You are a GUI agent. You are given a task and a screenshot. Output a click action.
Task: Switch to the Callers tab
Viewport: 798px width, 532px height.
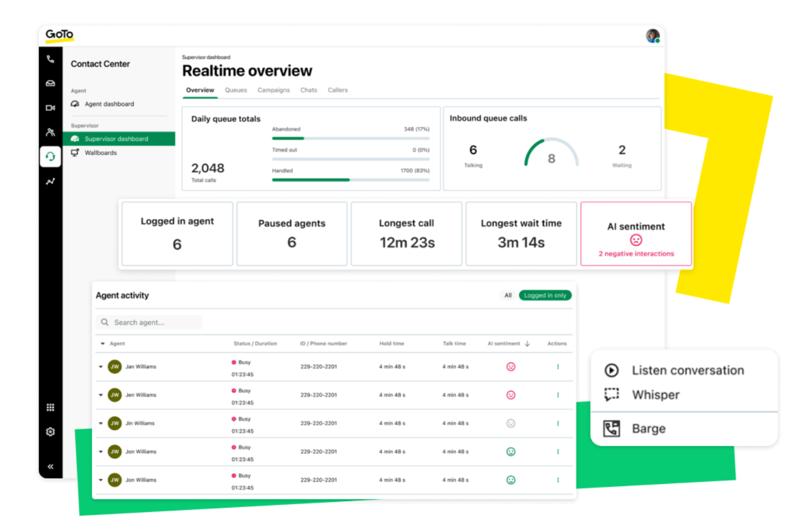point(338,90)
